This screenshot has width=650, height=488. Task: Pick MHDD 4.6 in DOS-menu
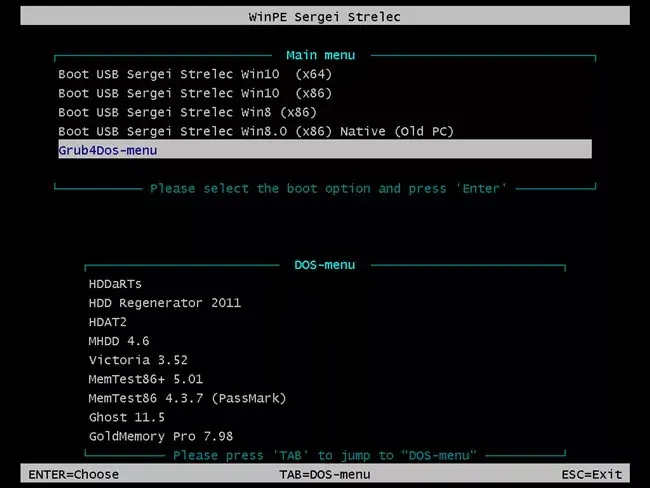tap(119, 341)
